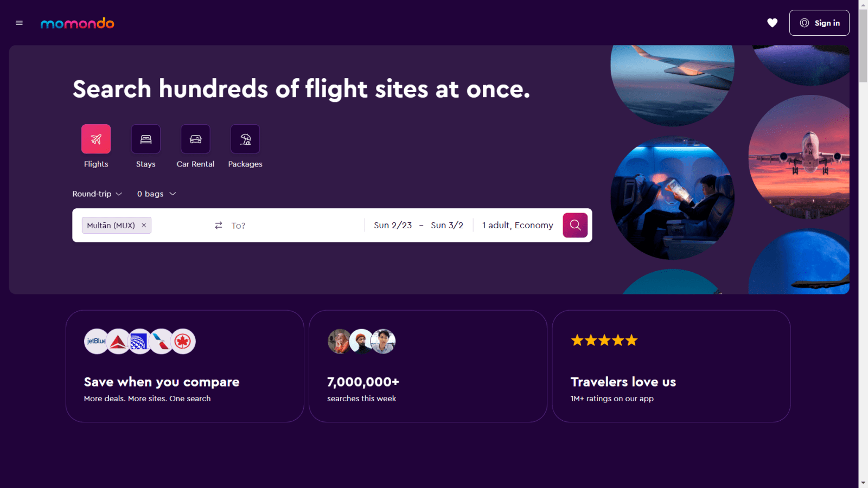Remove the Multān (MUX) origin chip
This screenshot has height=488, width=868.
[144, 226]
